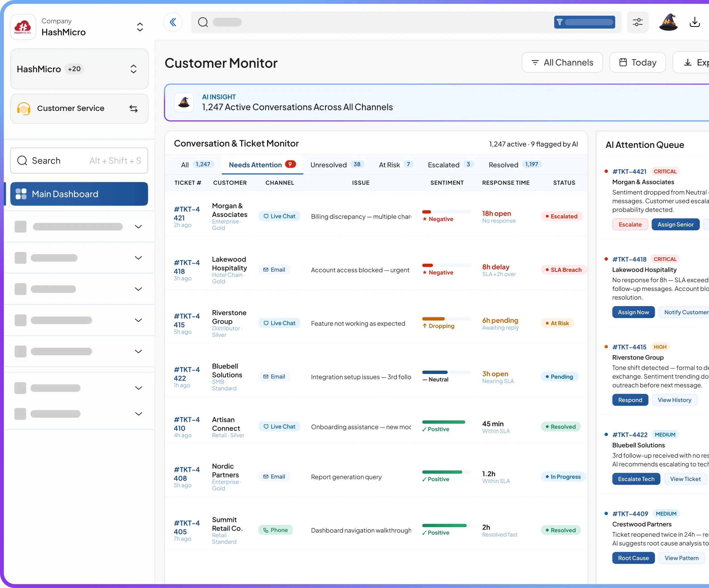Screen dimensions: 709x588
Task: Click Escalate Tech for Bluebell Solutions
Action: coord(636,479)
